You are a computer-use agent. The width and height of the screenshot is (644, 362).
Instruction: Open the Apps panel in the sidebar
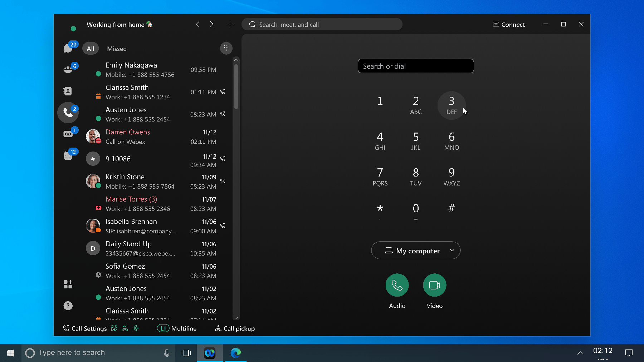(68, 284)
